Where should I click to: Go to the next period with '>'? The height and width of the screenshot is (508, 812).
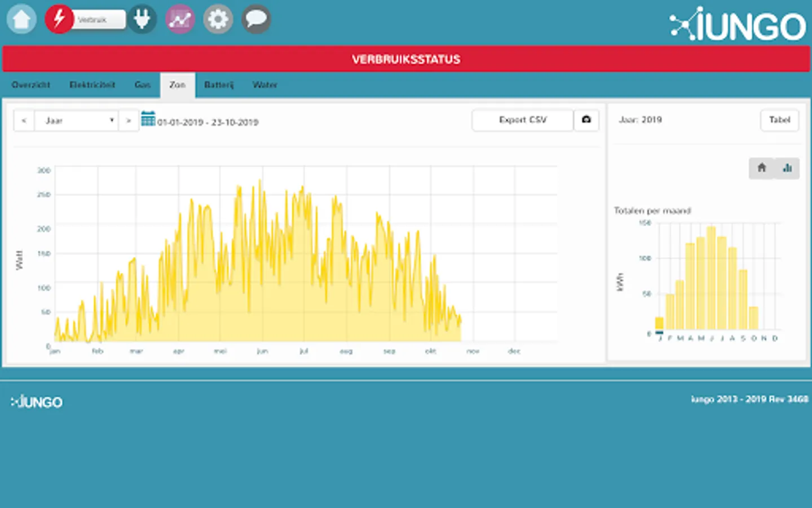[x=129, y=120]
